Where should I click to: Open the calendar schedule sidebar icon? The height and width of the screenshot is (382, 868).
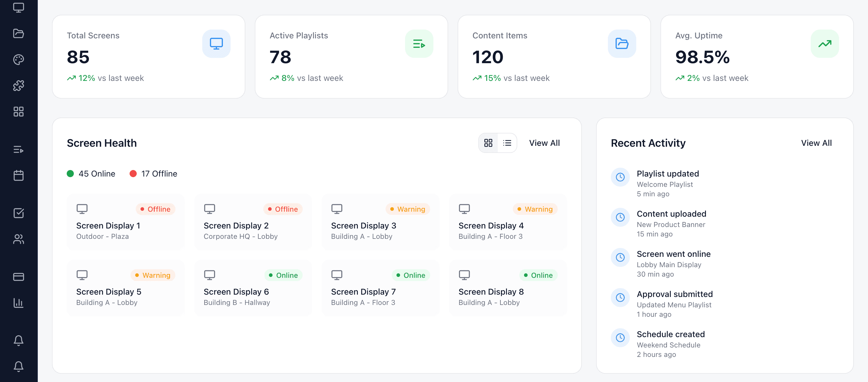coord(19,175)
